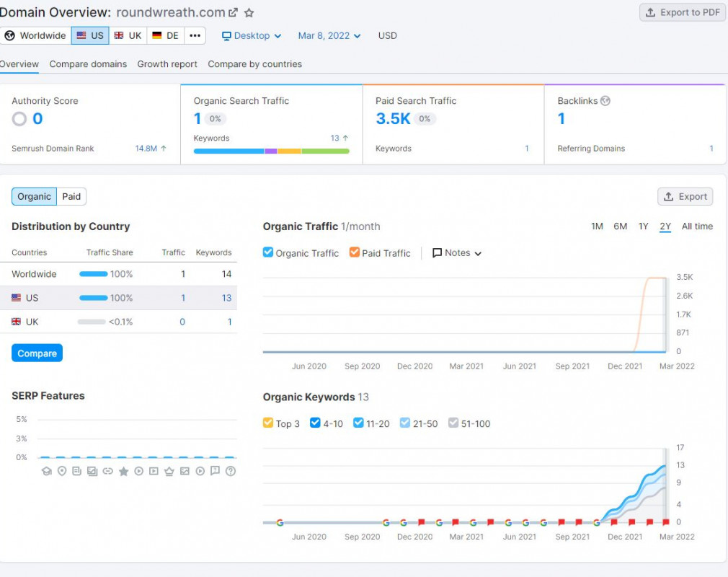Screen dimensions: 728x577
Task: Select the Paid traffic tab
Action: point(71,196)
